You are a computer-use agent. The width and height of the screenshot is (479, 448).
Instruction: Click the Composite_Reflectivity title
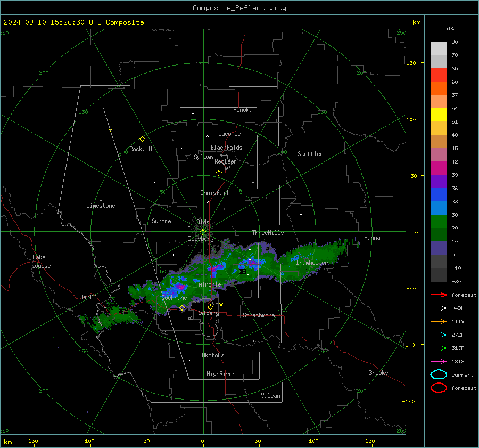(x=240, y=8)
